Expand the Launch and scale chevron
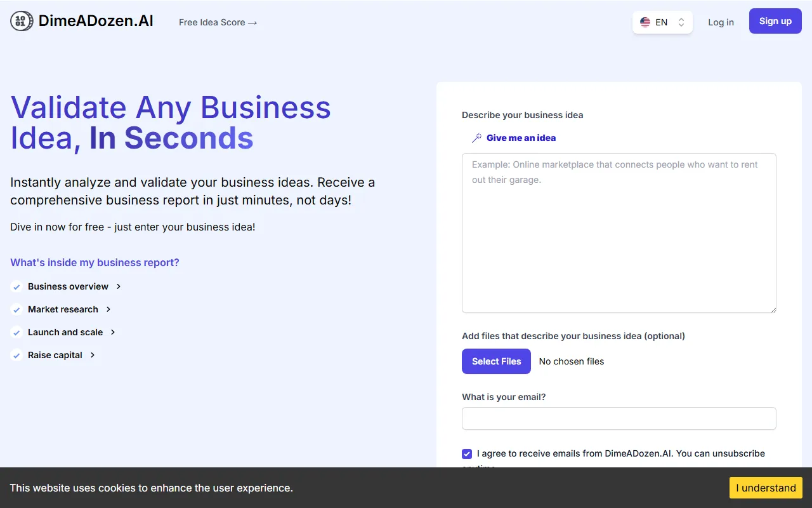The width and height of the screenshot is (812, 508). 113,332
